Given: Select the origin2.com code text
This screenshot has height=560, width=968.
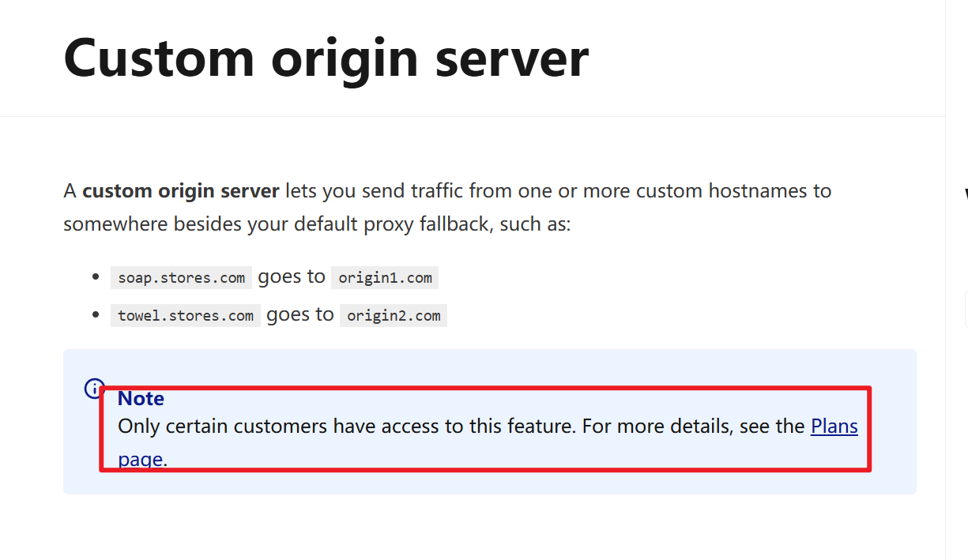Looking at the screenshot, I should [394, 315].
